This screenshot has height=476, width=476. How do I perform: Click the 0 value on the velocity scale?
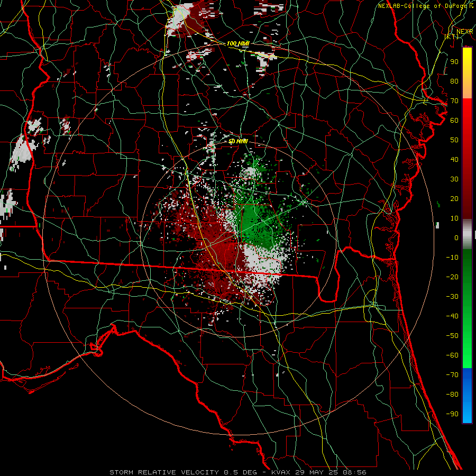click(456, 238)
